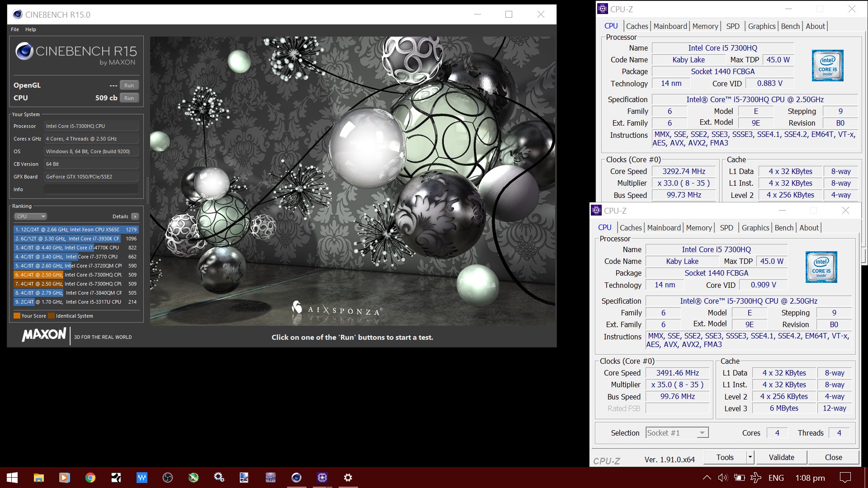Switch to Cinebench via its taskbar icon
Screen dimensions: 868x488
click(297, 478)
